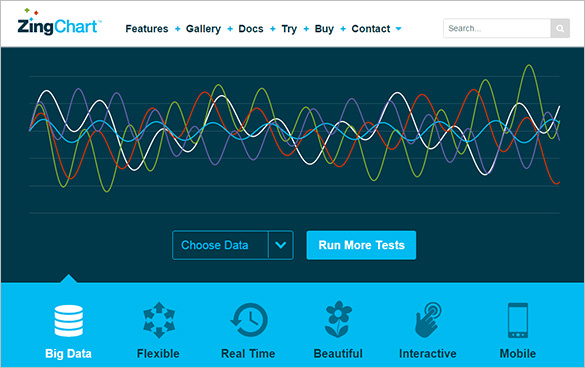Click the search magnifier button
The height and width of the screenshot is (368, 585).
pyautogui.click(x=560, y=28)
